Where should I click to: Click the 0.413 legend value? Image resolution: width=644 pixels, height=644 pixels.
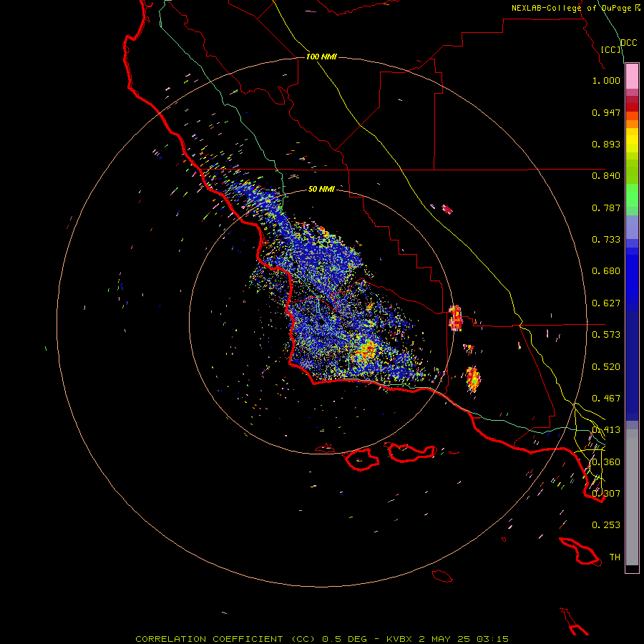(606, 430)
